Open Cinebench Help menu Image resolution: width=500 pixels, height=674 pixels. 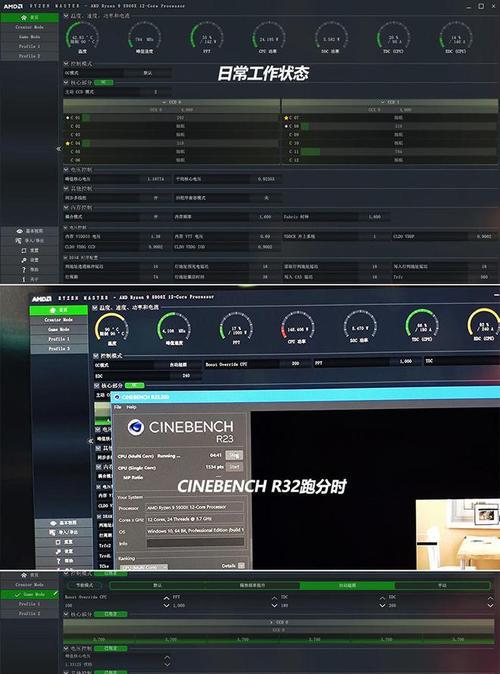pos(132,407)
